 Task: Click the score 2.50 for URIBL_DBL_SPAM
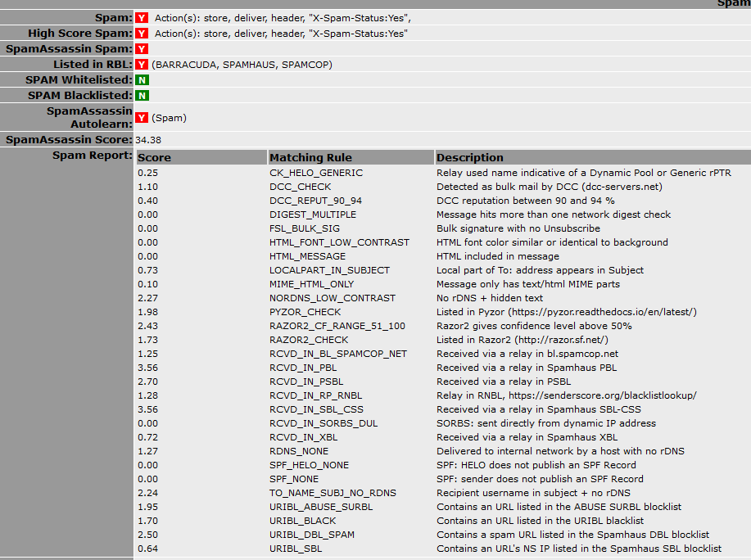(x=148, y=534)
